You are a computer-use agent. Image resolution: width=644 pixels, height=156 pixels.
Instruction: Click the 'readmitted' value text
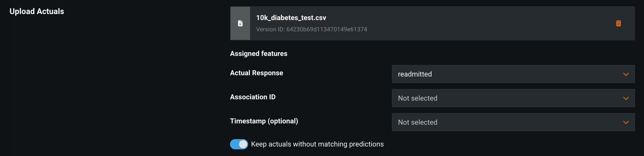[415, 74]
